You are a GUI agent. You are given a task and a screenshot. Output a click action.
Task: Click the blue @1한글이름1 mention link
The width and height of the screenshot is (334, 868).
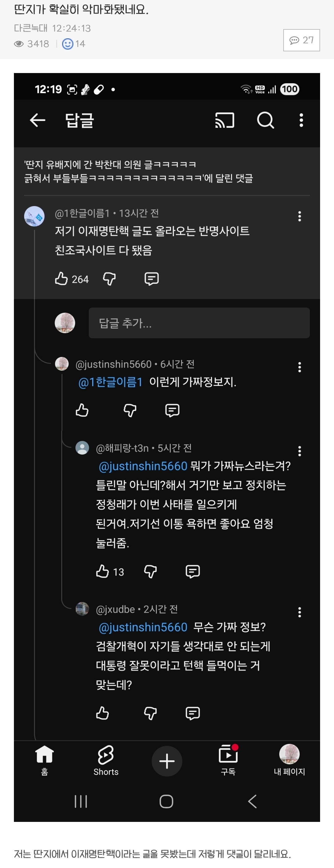[x=110, y=382]
